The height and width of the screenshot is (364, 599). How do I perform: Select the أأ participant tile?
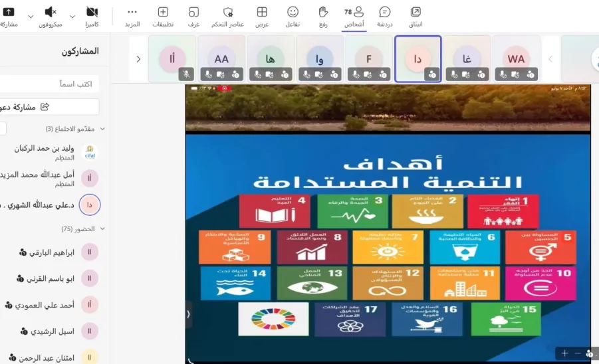click(x=172, y=58)
